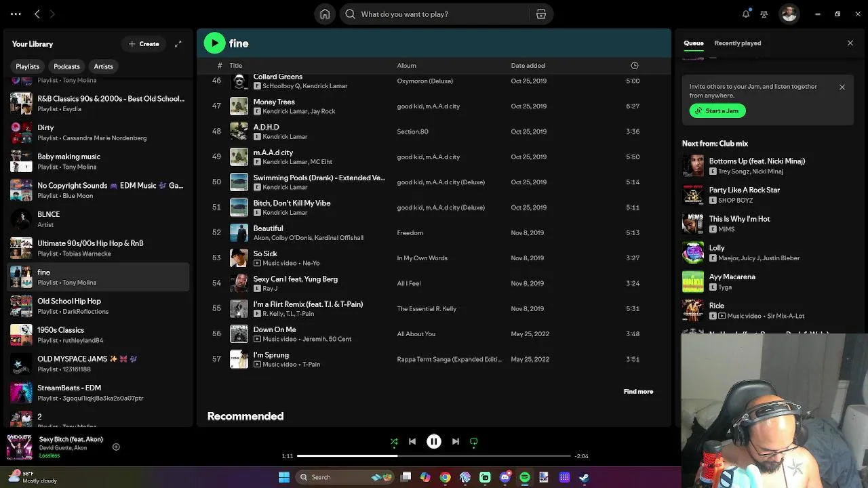Play the 'fine' playlist with the green button
The width and height of the screenshot is (868, 488).
[214, 43]
